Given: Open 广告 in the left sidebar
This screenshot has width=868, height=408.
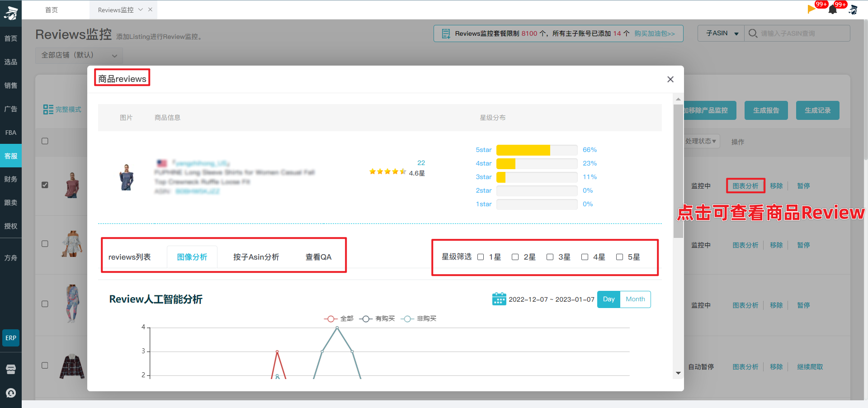Looking at the screenshot, I should tap(11, 109).
